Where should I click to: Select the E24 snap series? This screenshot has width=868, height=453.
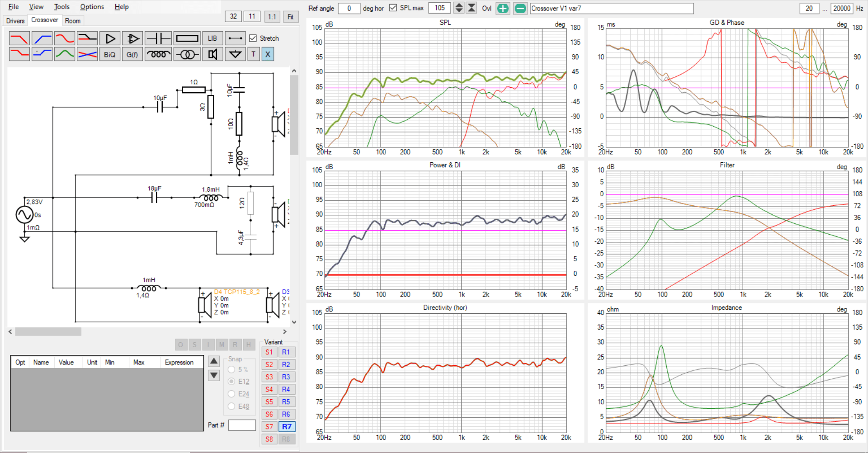[x=231, y=394]
